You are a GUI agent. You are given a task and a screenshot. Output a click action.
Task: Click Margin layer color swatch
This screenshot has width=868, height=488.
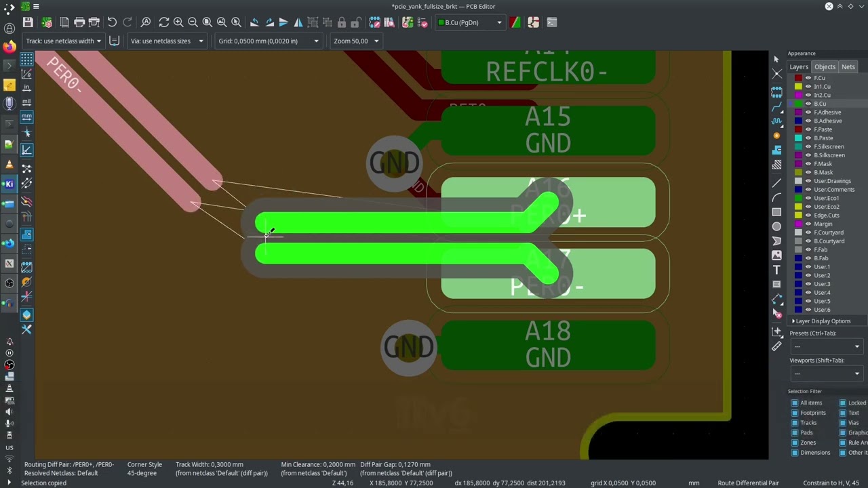798,224
